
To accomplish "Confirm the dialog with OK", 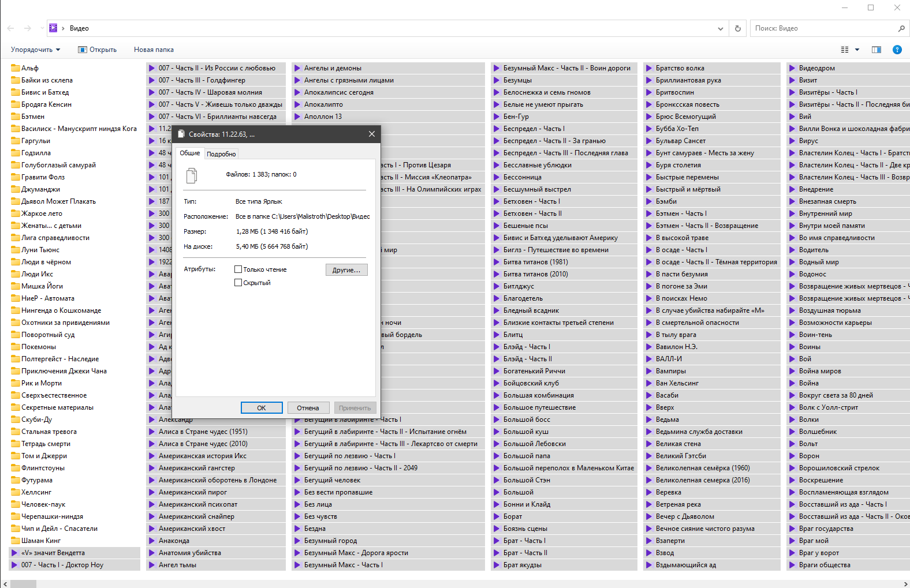I will [x=262, y=408].
